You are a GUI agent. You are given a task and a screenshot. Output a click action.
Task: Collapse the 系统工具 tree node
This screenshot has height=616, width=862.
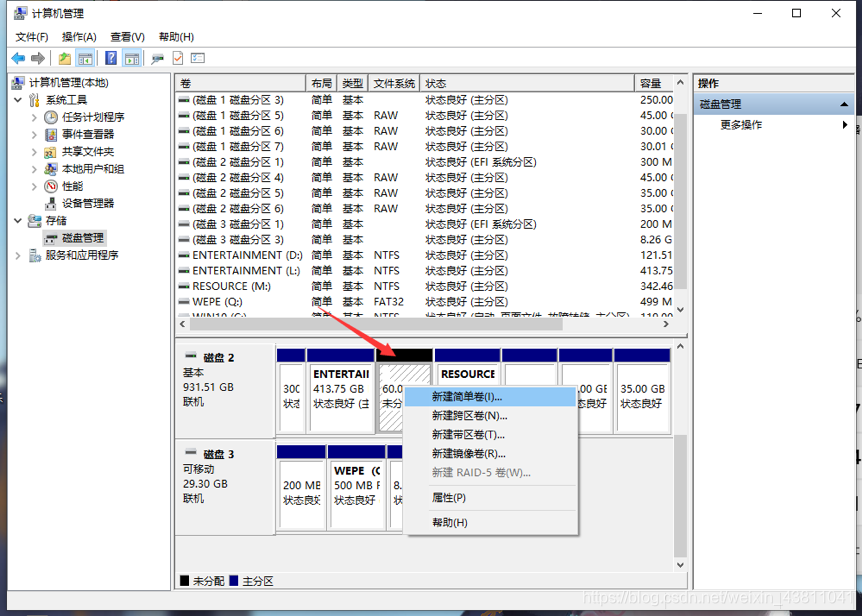click(18, 100)
